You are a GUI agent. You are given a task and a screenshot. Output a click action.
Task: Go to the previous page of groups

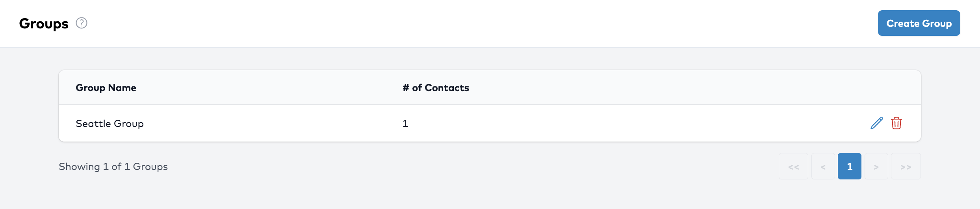click(x=823, y=166)
